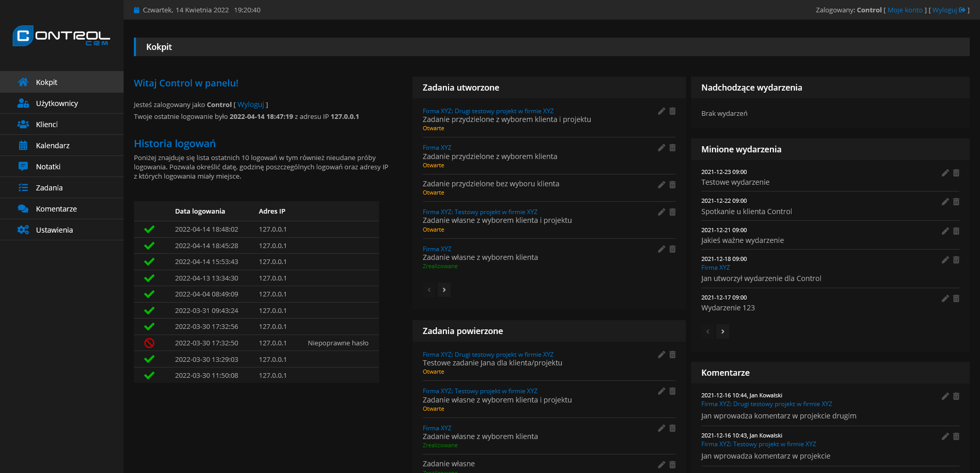Click the Ustawienia gears icon
This screenshot has height=473, width=980.
(23, 230)
